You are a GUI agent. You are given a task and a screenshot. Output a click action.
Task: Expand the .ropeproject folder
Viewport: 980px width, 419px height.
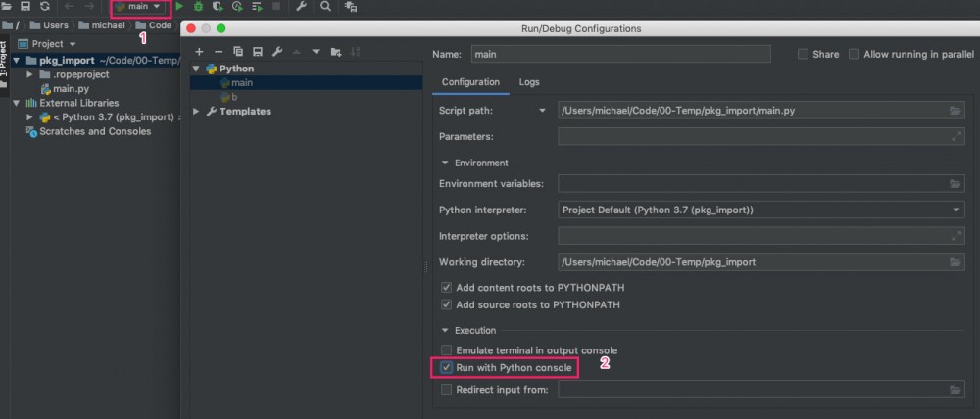[x=29, y=74]
